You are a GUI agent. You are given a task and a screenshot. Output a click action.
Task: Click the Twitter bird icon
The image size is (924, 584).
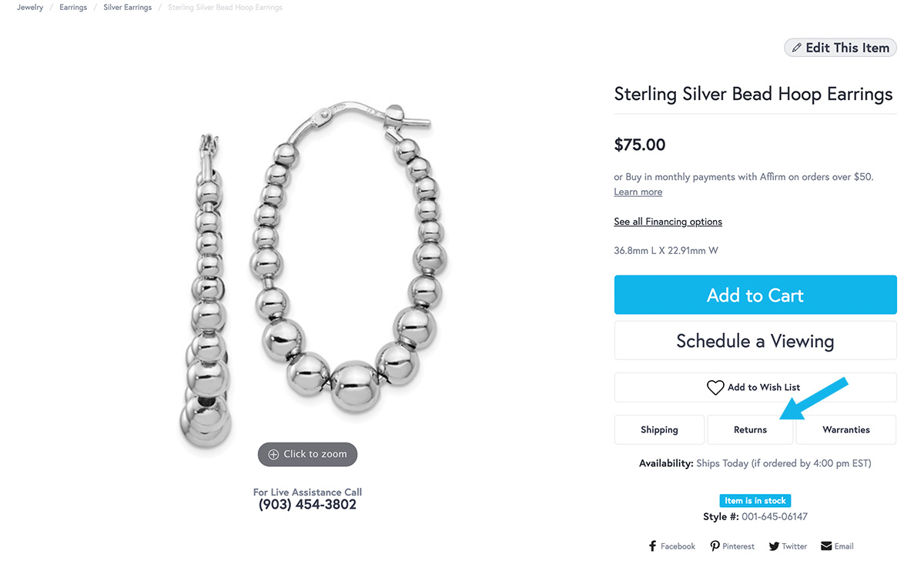click(x=773, y=546)
